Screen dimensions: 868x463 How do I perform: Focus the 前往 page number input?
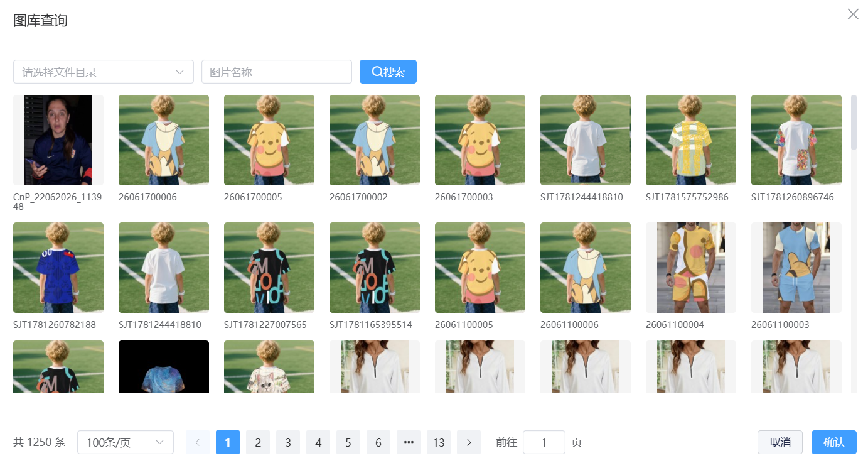tap(544, 442)
